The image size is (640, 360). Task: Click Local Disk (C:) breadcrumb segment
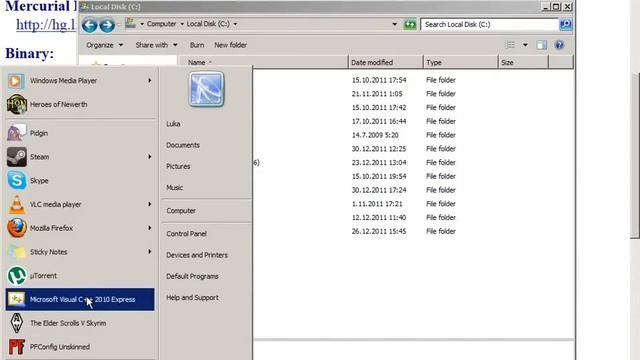(208, 24)
